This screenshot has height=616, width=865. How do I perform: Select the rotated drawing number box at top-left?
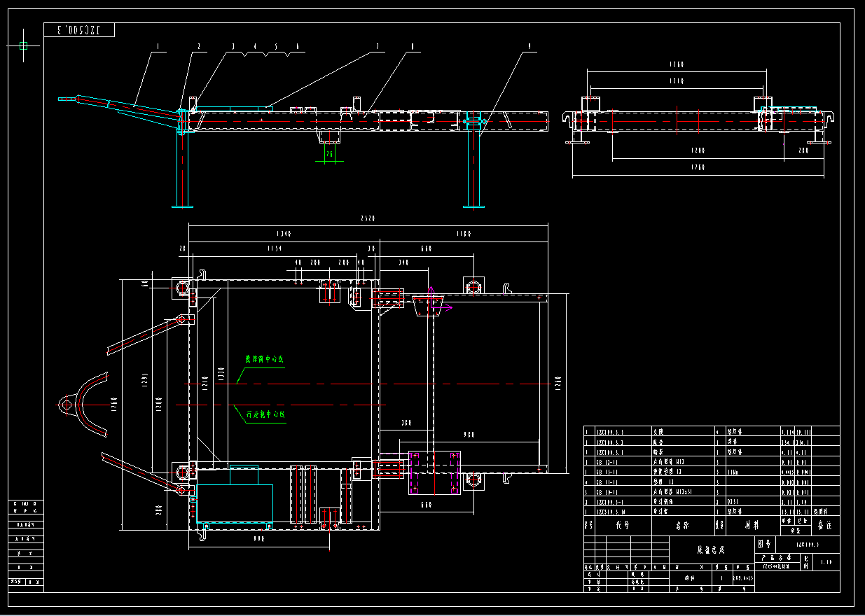tap(78, 30)
